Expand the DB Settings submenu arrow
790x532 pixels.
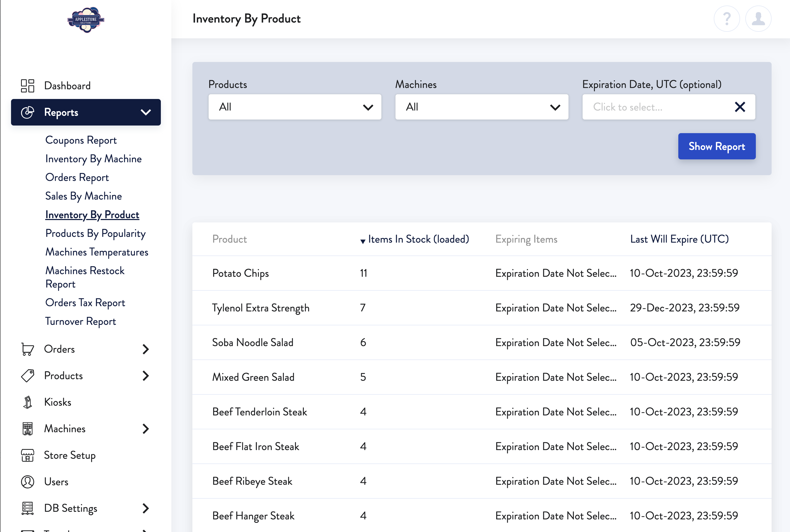146,508
